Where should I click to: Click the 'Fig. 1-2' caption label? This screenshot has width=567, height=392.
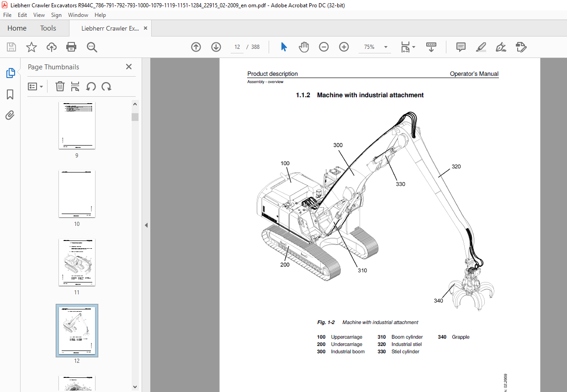[326, 323]
